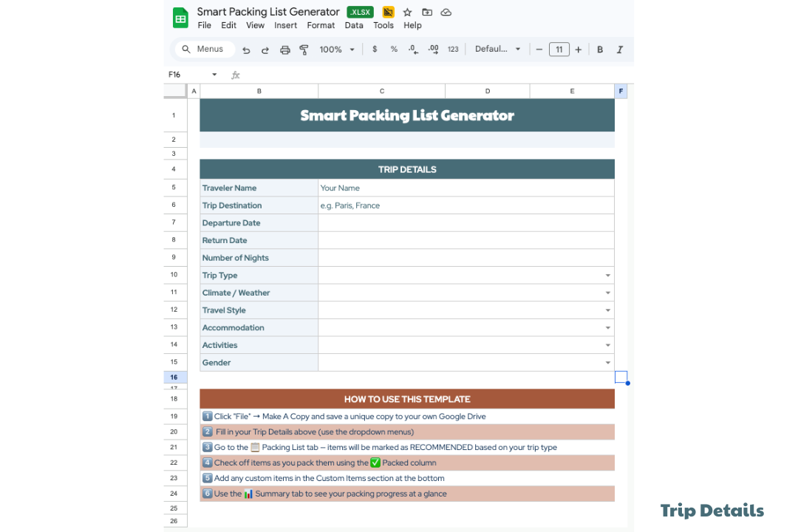Click the select-all corner box
The height and width of the screenshot is (532, 798).
coord(176,91)
